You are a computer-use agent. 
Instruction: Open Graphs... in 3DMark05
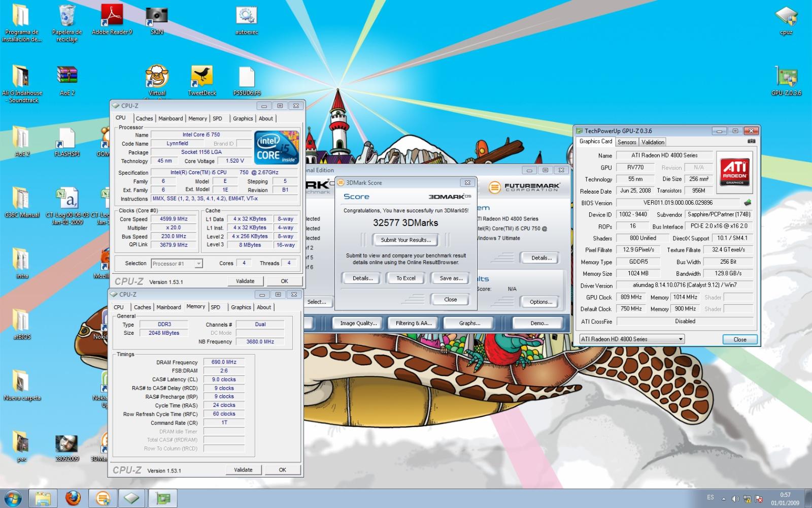click(x=469, y=323)
